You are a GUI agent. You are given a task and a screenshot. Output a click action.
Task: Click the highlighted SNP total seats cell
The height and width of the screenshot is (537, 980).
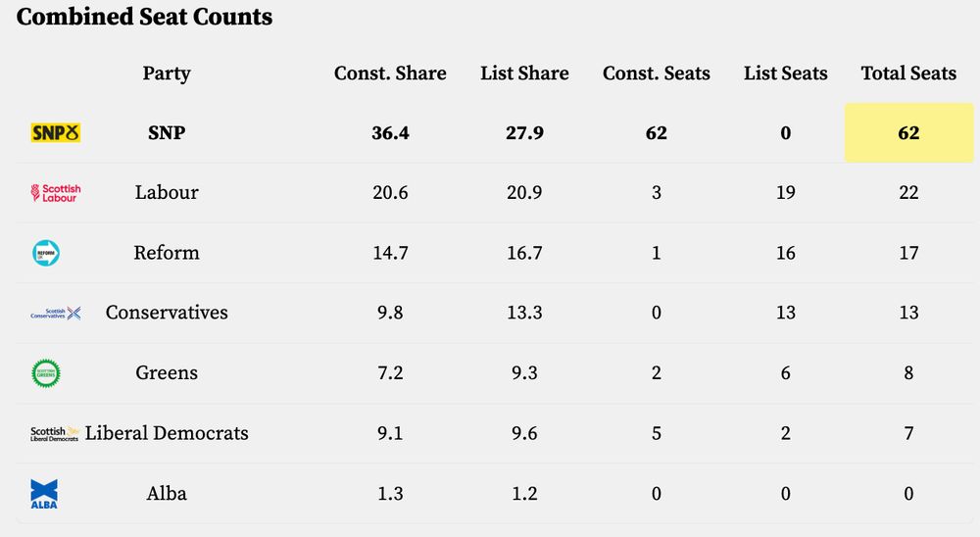pyautogui.click(x=908, y=132)
